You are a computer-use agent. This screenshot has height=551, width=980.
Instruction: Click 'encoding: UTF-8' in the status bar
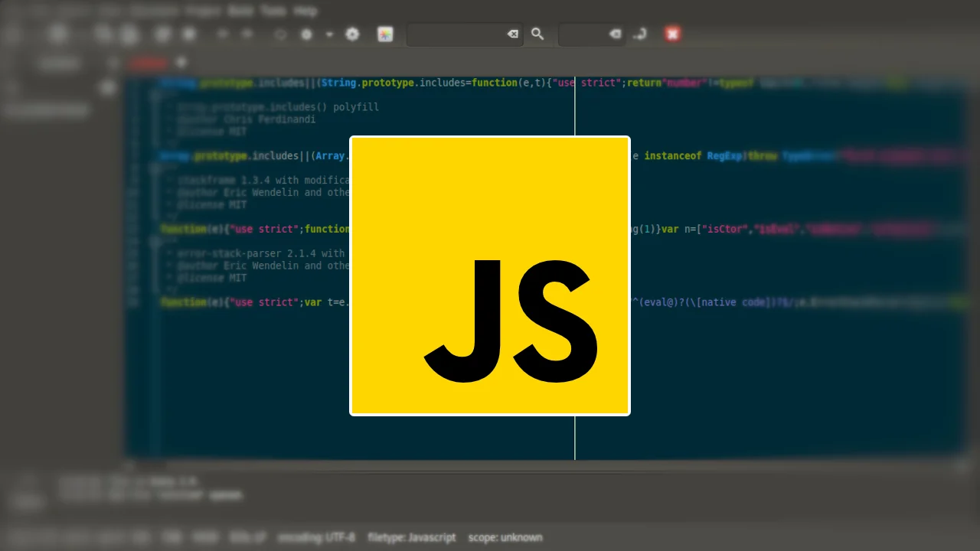tap(316, 537)
